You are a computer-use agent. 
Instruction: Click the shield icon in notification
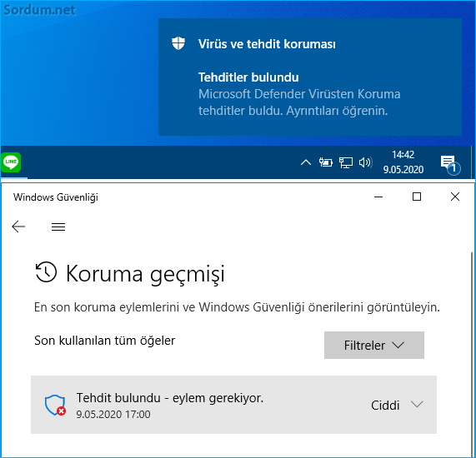pos(178,43)
